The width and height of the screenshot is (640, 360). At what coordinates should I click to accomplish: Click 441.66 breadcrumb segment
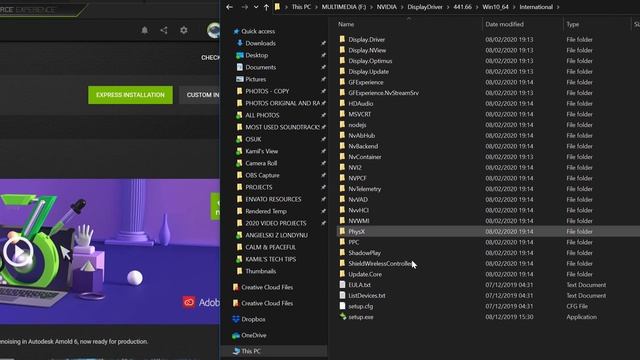(x=462, y=7)
